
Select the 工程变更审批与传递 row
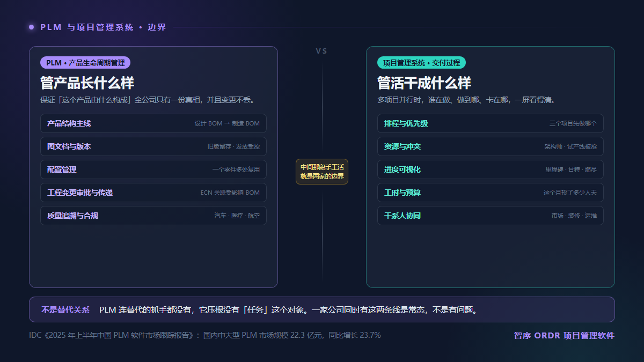point(153,193)
